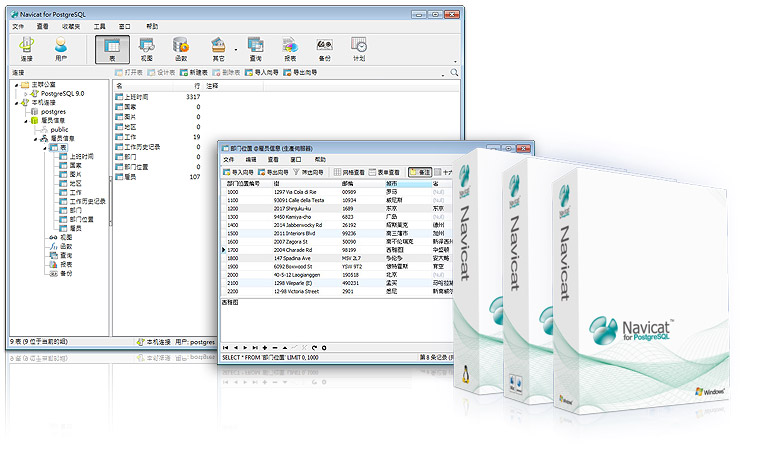Click cell '2004 Charade Rd' in grid
This screenshot has height=467, width=765.
[293, 250]
